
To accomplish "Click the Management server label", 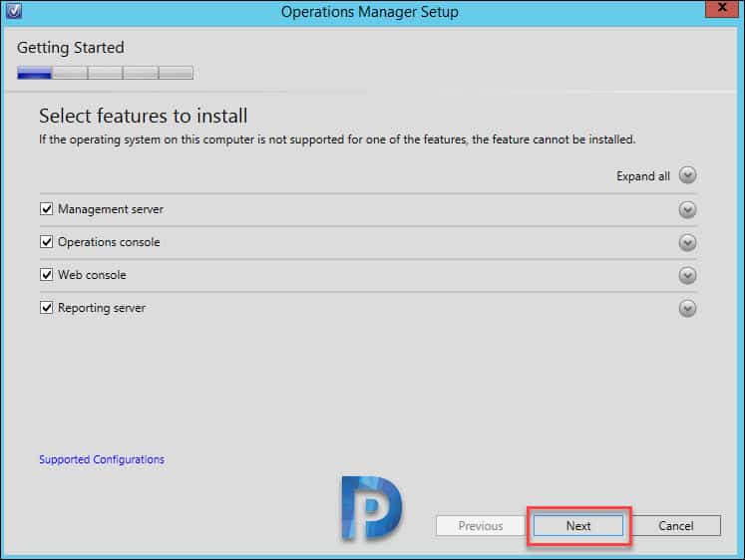I will tap(111, 209).
